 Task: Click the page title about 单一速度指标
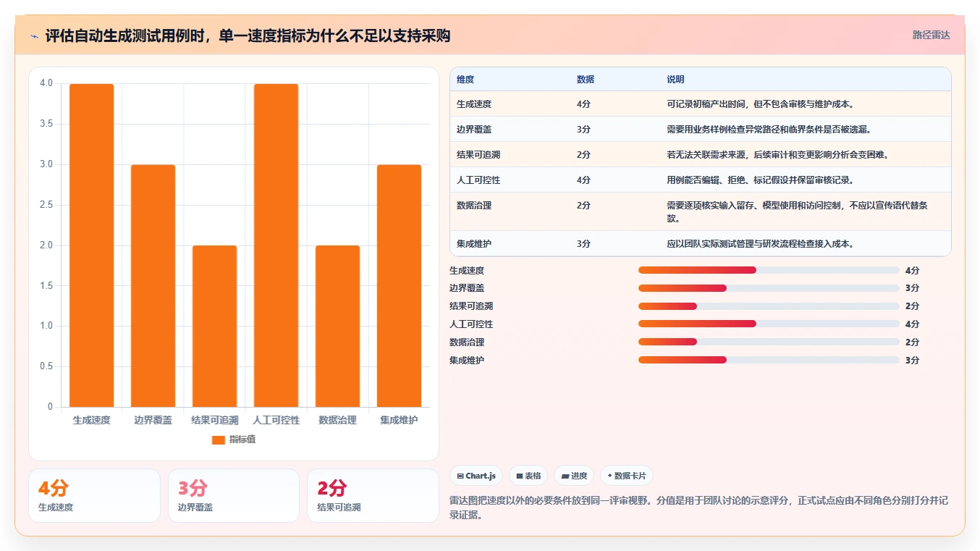coord(248,35)
